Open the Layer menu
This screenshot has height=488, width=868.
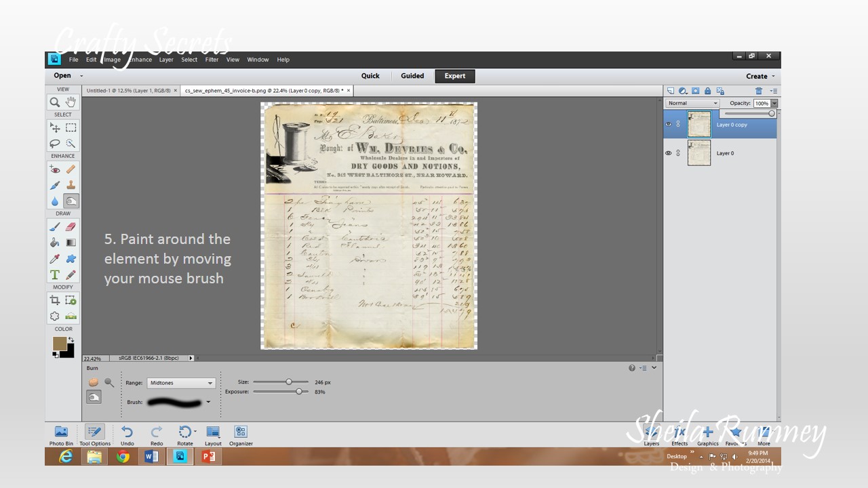click(166, 60)
